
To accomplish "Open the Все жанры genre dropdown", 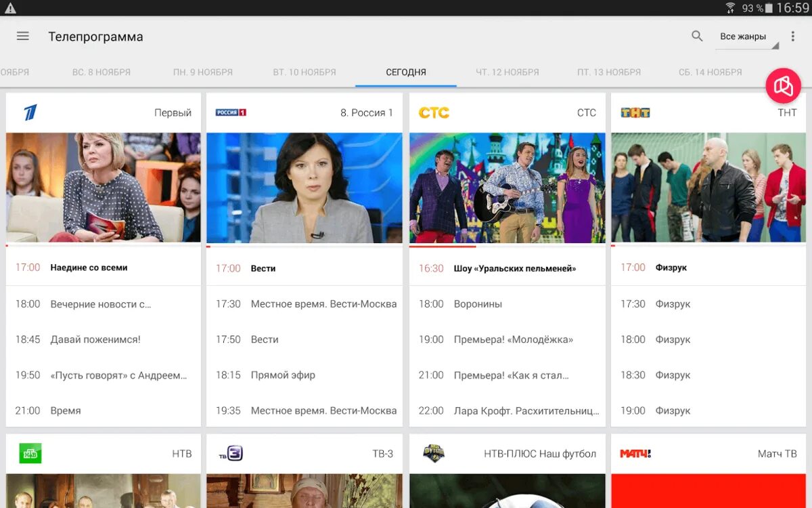I will pyautogui.click(x=747, y=37).
